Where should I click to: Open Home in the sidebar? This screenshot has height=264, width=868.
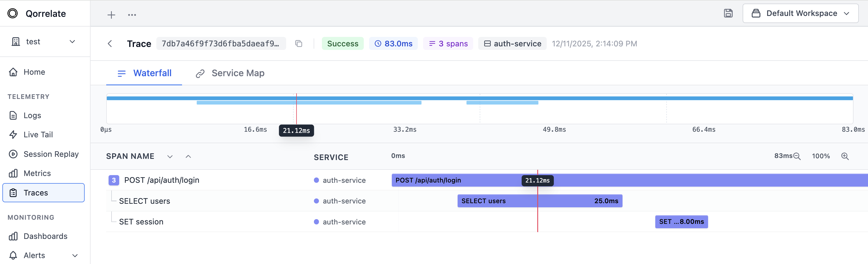pos(44,72)
